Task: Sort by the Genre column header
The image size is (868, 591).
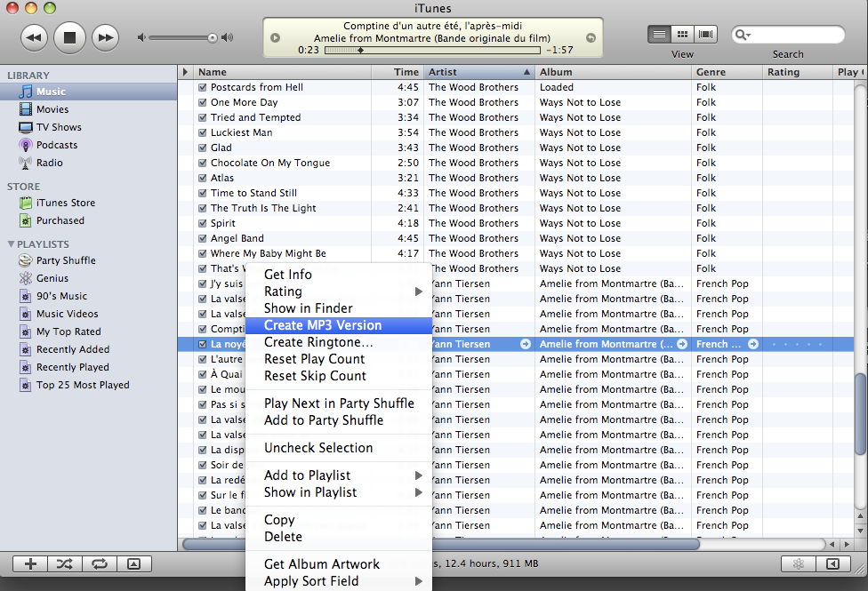Action: (727, 72)
